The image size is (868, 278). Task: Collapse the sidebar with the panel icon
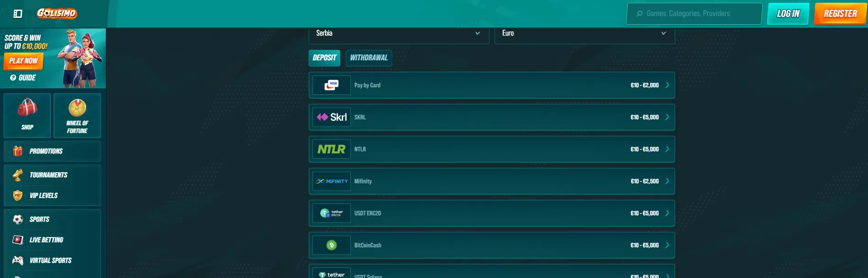pyautogui.click(x=18, y=14)
